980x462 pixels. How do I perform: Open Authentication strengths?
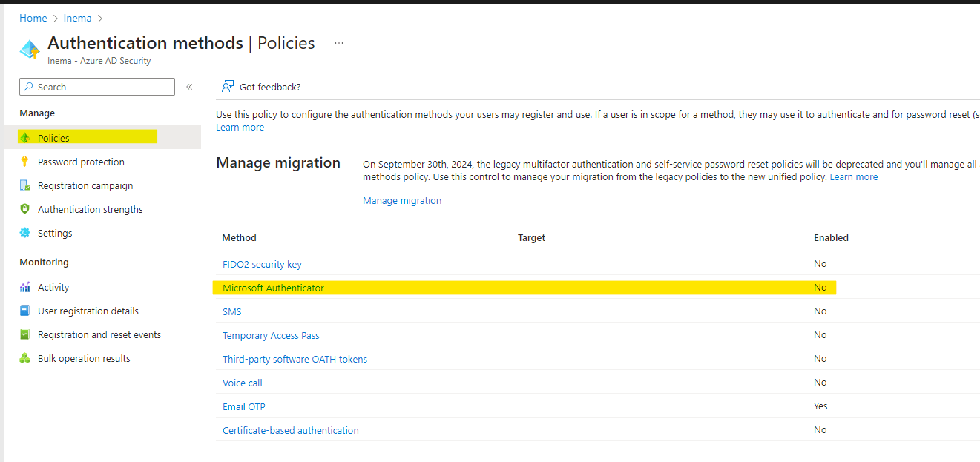(91, 209)
